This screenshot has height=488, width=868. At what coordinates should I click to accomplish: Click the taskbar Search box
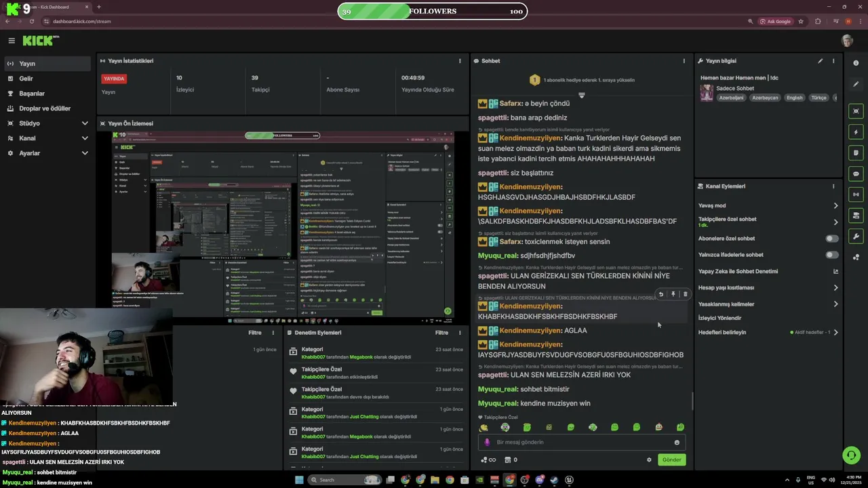344,480
